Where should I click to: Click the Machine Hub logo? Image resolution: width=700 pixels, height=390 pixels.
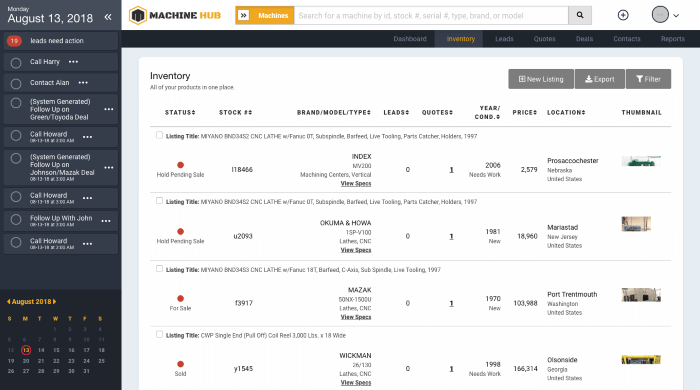[175, 16]
